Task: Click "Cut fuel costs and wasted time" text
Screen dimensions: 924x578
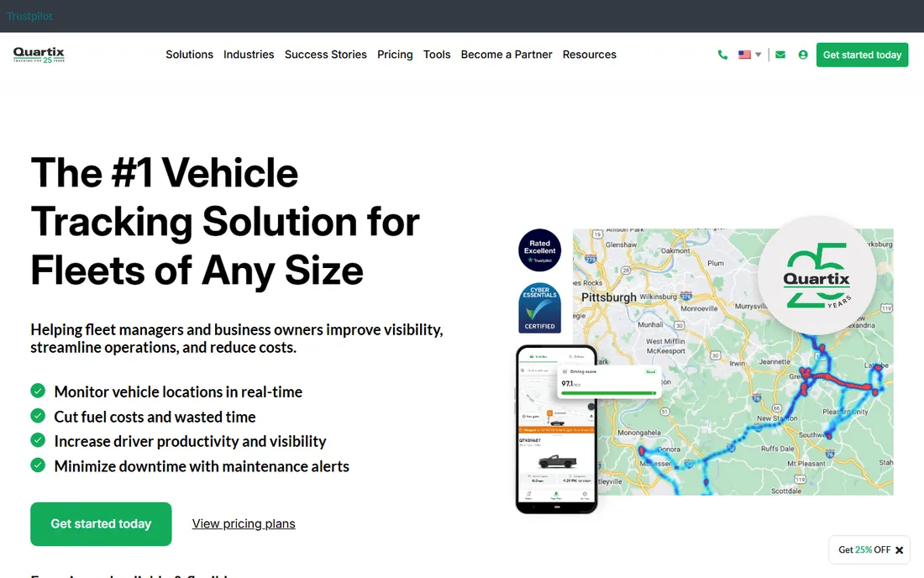Action: coord(155,417)
